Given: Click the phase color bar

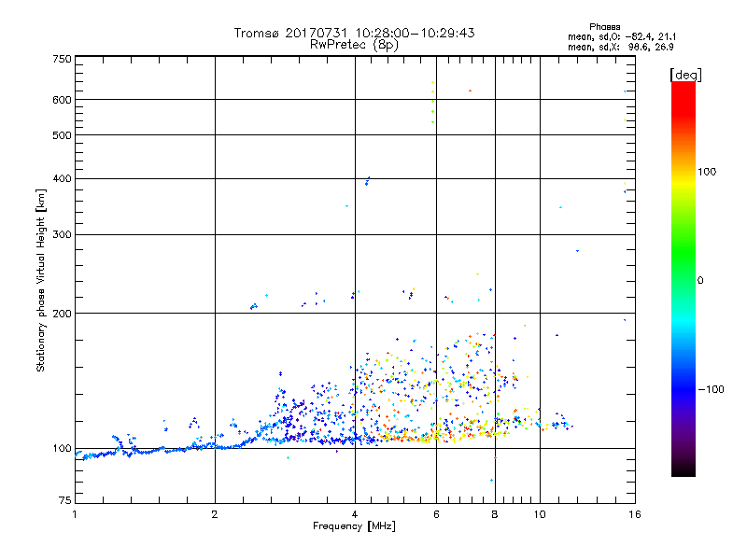Looking at the screenshot, I should coord(684,279).
